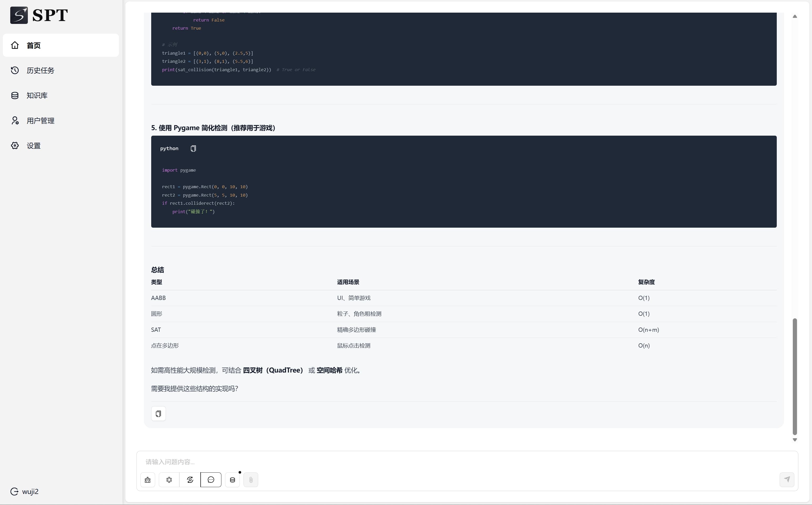Viewport: 812px width, 505px height.
Task: Open the knowledge base database icon below input
Action: [x=232, y=480]
